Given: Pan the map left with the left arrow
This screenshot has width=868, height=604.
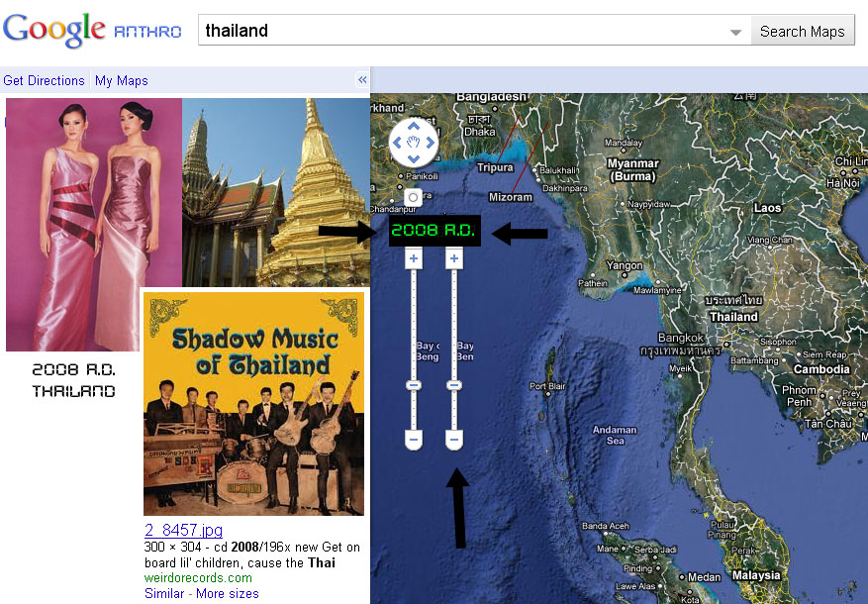Looking at the screenshot, I should click(x=397, y=143).
